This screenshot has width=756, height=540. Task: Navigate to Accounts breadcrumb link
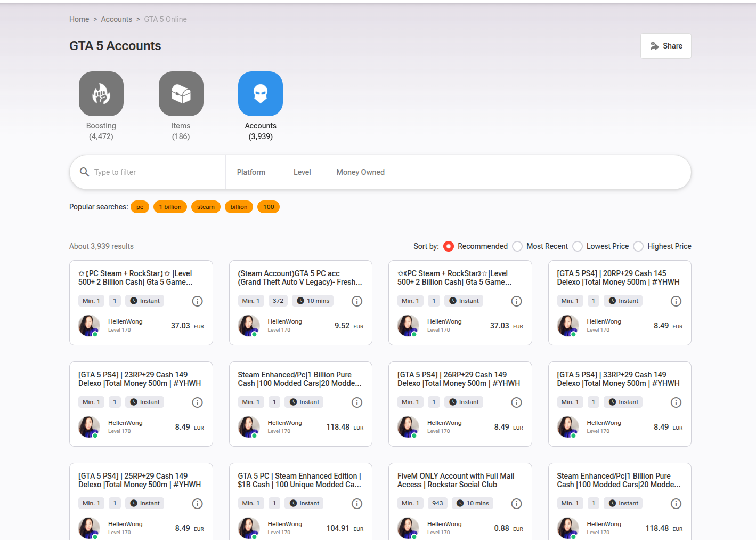point(116,19)
